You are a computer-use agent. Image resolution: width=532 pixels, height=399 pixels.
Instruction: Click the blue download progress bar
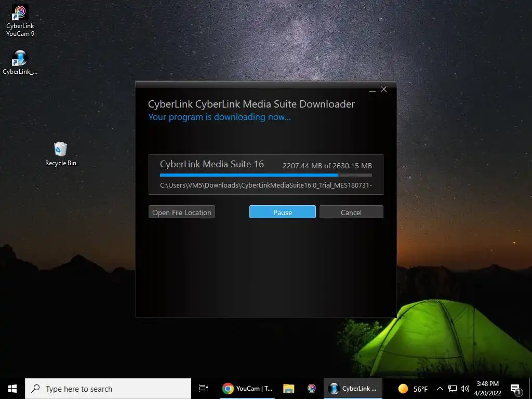pyautogui.click(x=265, y=175)
